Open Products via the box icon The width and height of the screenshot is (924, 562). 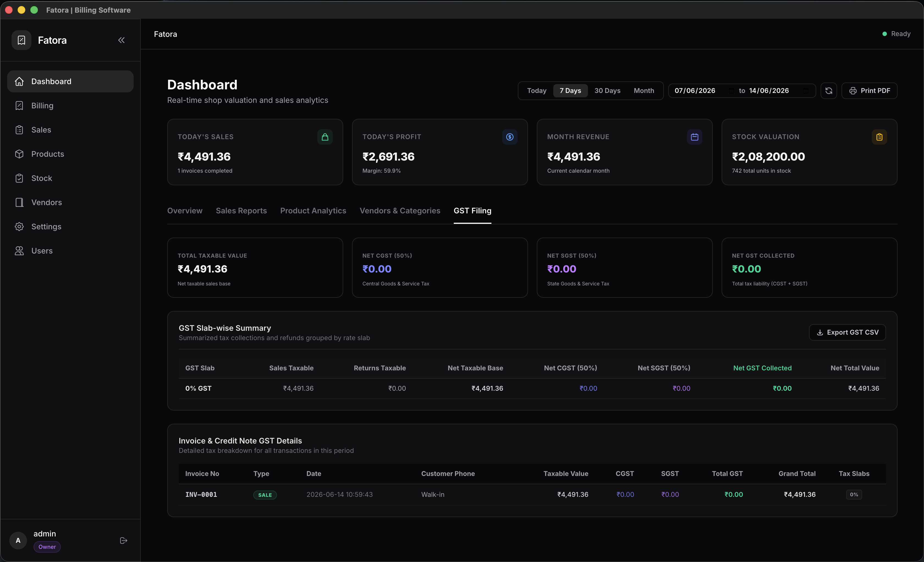click(19, 154)
